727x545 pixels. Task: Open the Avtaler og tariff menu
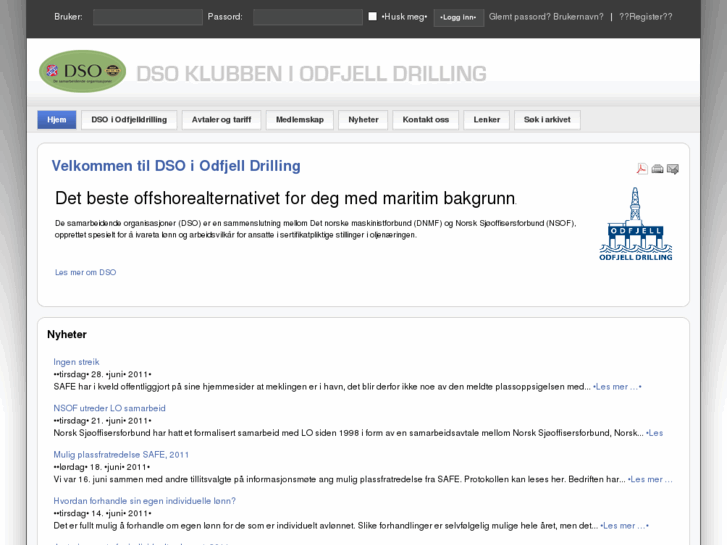tap(222, 120)
